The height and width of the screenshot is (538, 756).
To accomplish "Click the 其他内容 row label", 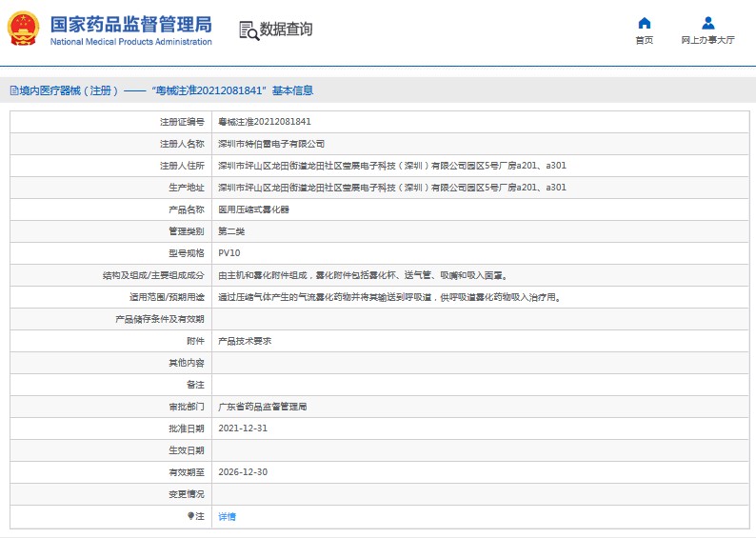I will click(x=186, y=363).
